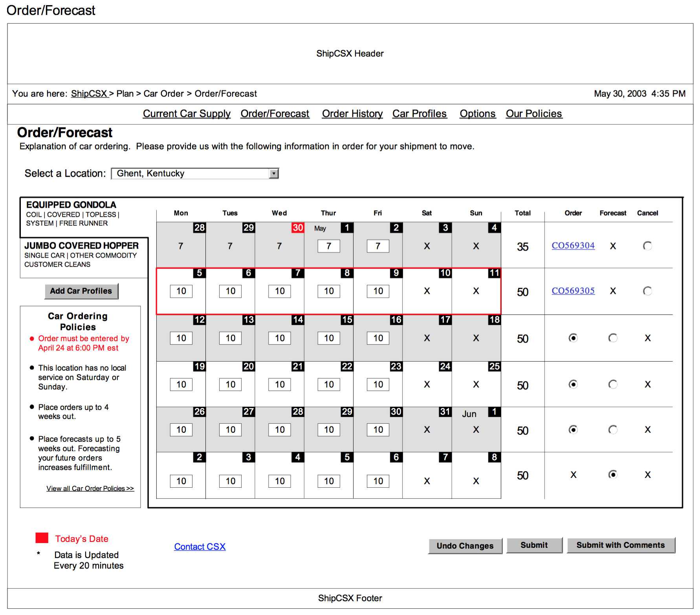The height and width of the screenshot is (615, 700).
Task: Select Order radio for May 26 week
Action: [573, 430]
